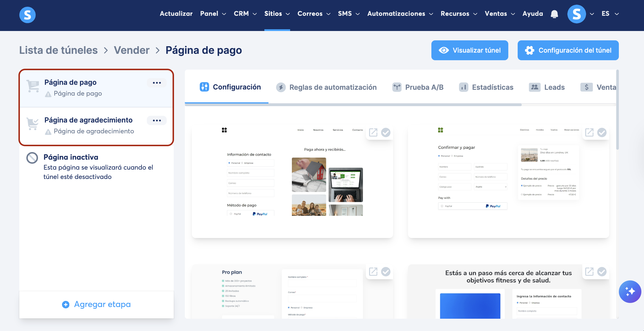Click the systeme.io logo at top left
The width and height of the screenshot is (644, 331).
point(27,15)
